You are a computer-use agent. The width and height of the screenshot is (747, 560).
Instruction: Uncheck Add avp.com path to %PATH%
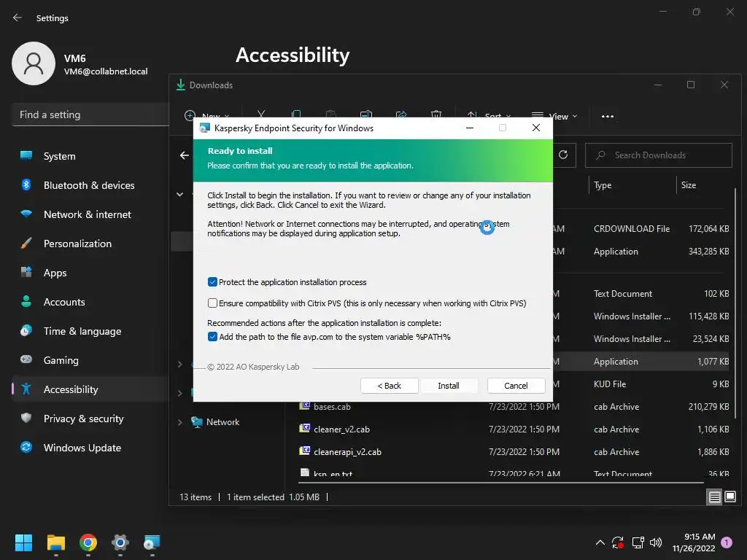pyautogui.click(x=212, y=337)
